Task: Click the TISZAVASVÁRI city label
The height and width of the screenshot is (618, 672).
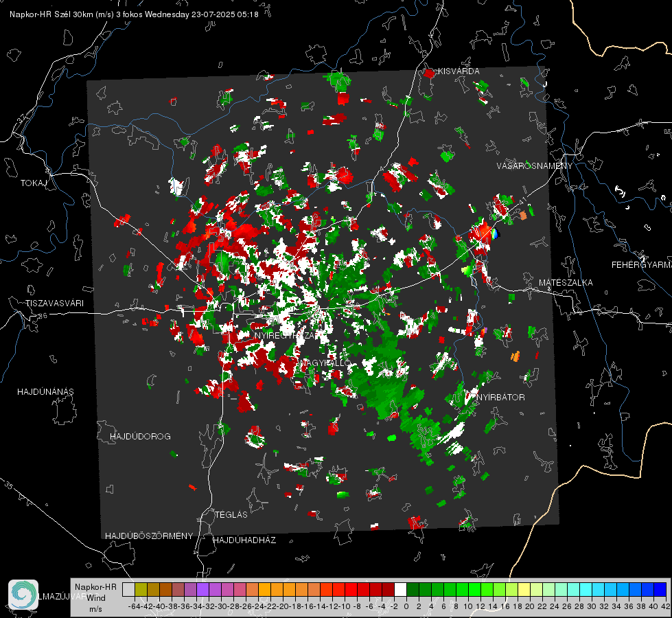Action: [x=54, y=304]
